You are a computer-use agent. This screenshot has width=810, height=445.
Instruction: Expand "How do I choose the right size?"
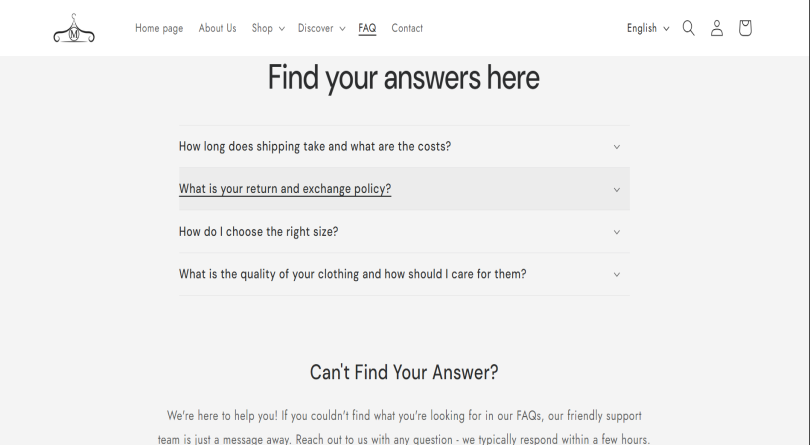pos(258,232)
